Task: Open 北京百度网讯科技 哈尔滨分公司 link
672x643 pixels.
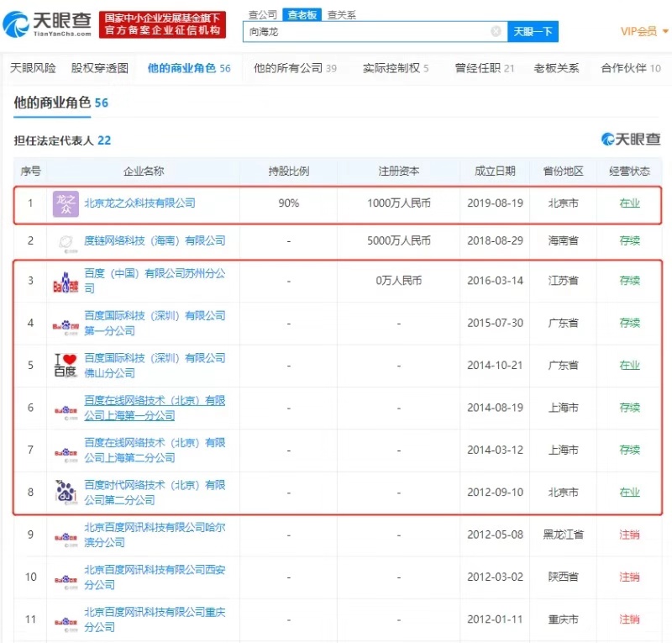Action: click(155, 535)
